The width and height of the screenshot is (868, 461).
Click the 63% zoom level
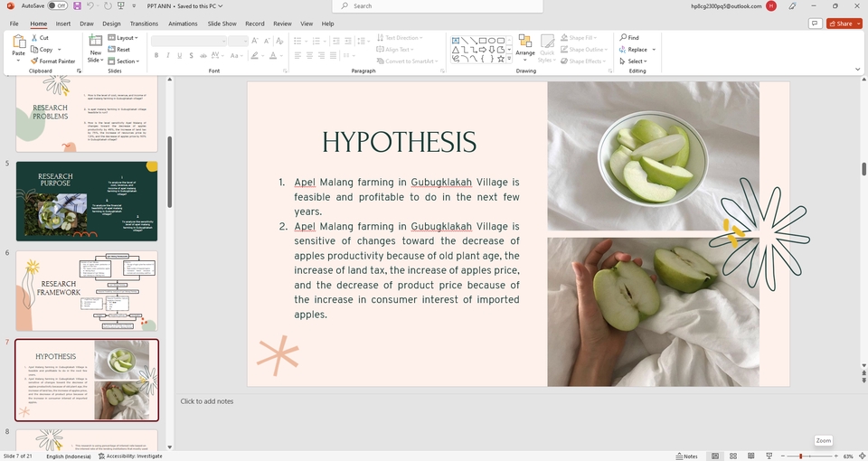(848, 456)
